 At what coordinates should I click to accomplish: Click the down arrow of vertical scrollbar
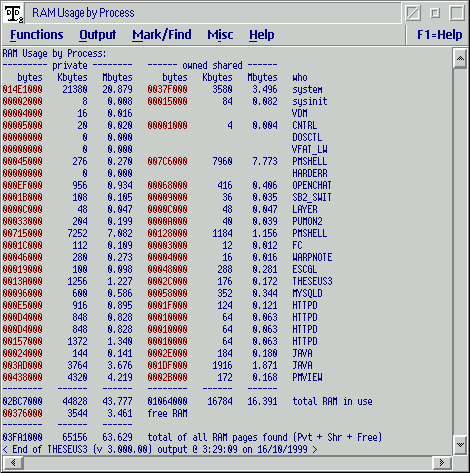click(460, 444)
